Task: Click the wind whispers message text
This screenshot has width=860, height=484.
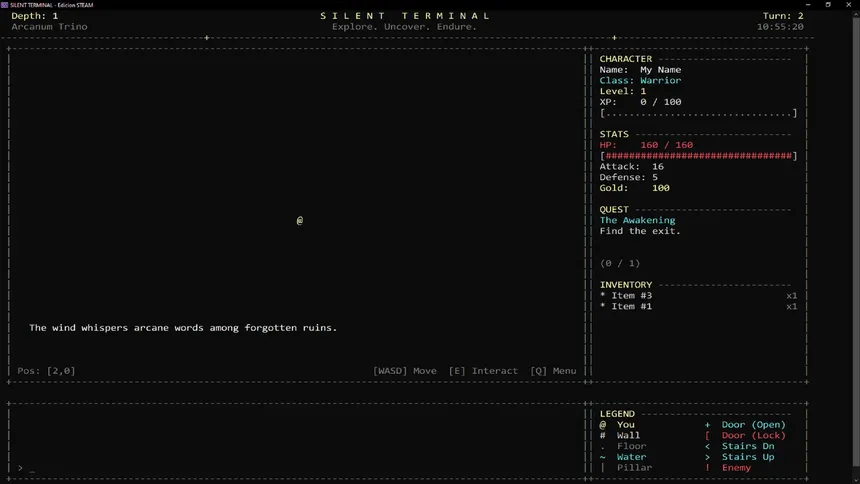Action: click(x=183, y=328)
